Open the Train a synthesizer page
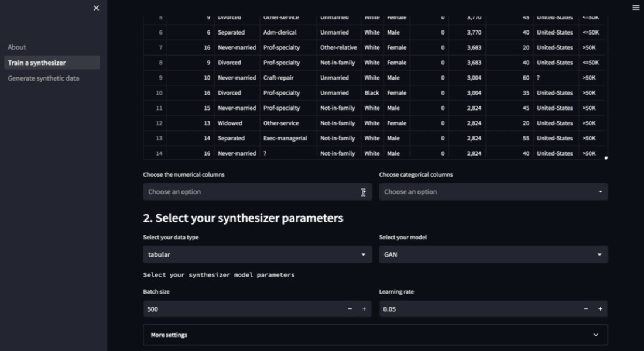Screen dimensions: 644x351 tap(37, 63)
